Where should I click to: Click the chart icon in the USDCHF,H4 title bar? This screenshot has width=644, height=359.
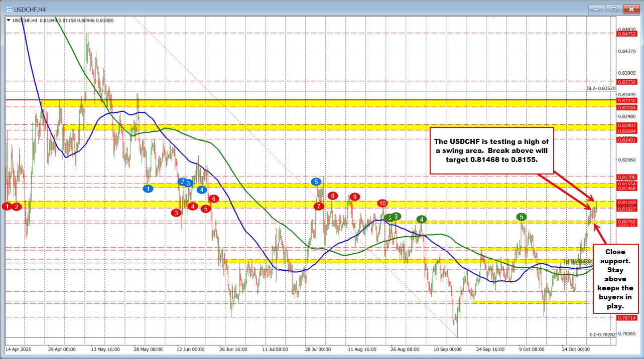point(10,9)
